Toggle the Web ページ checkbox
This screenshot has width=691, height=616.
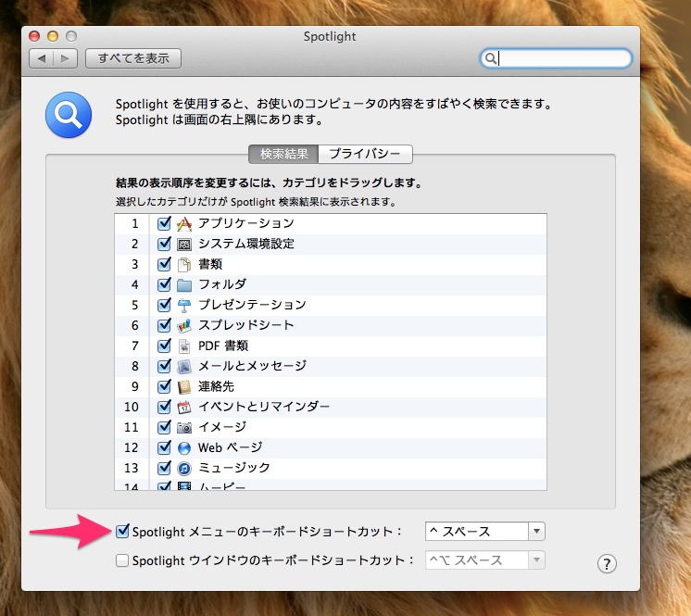point(164,447)
